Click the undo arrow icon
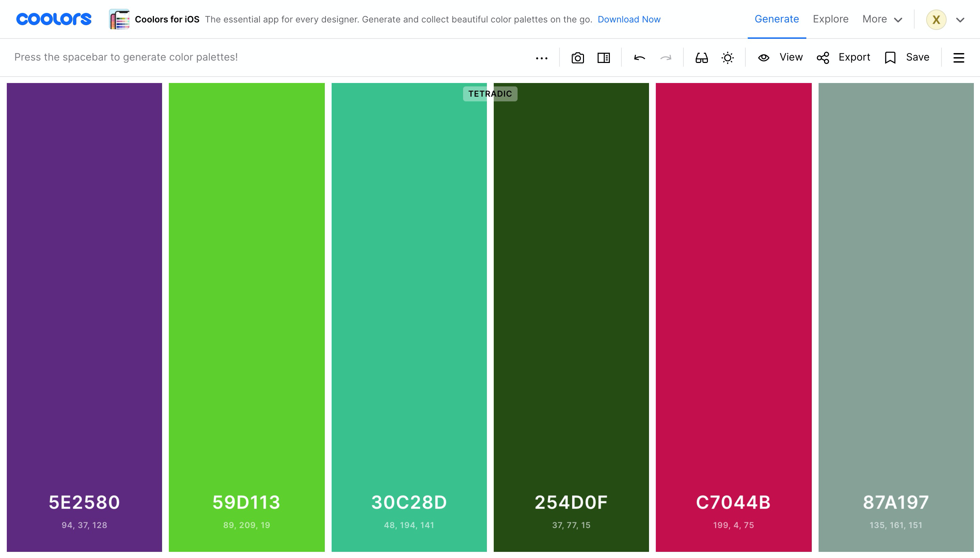The height and width of the screenshot is (558, 980). (x=639, y=58)
